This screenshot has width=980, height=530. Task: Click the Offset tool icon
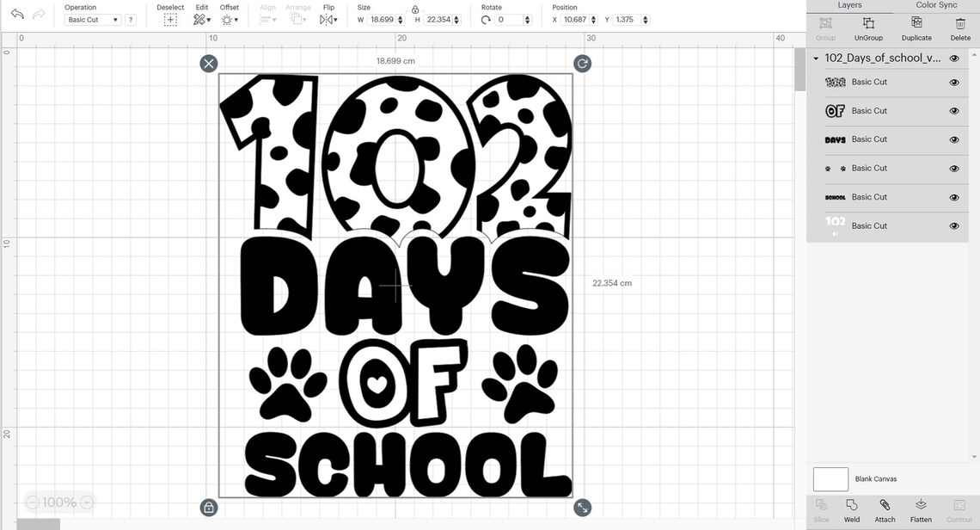[x=228, y=19]
